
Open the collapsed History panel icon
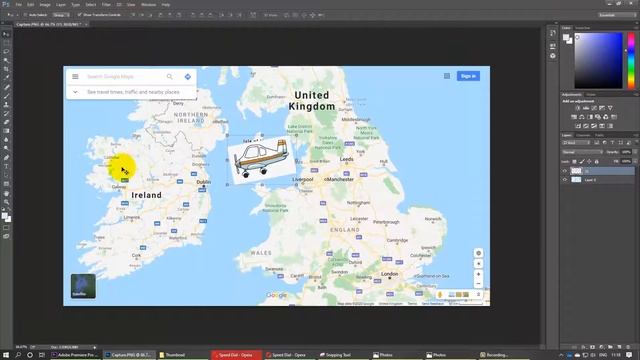coord(553,33)
